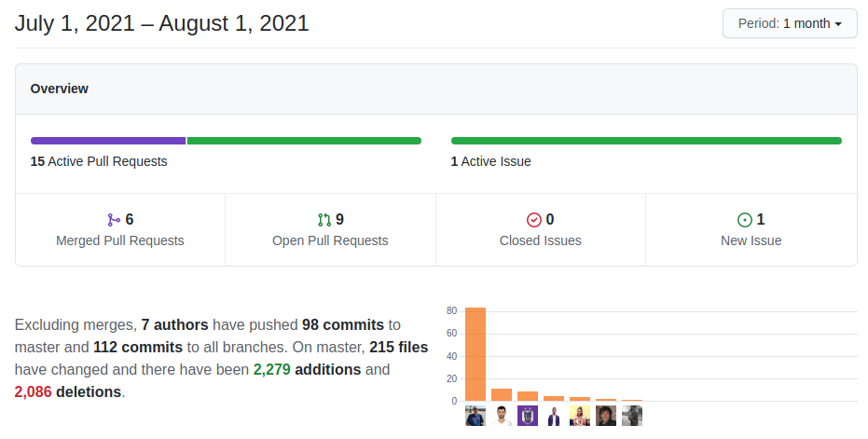Screen dimensions: 868x439
Task: Select the 1 New Issue tab
Action: [x=751, y=229]
